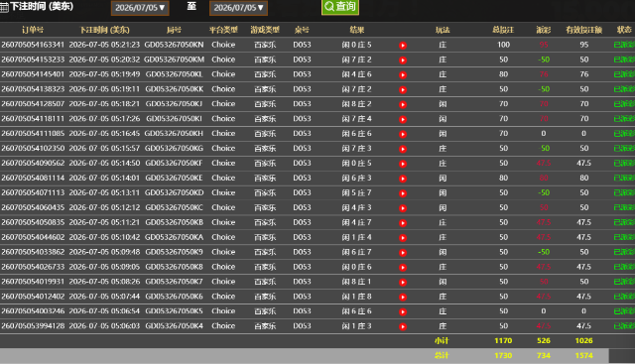Click total bet 100 in first row
This screenshot has height=364, width=635.
[503, 45]
